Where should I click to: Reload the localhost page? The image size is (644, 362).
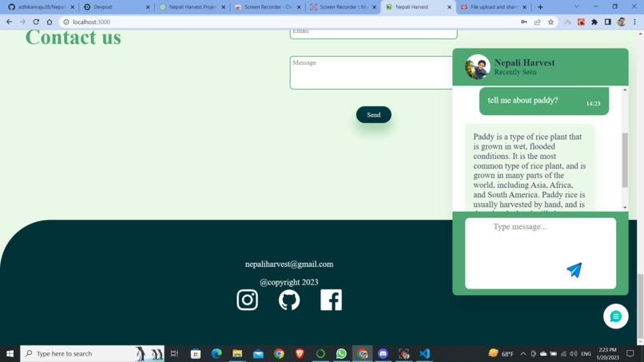36,22
